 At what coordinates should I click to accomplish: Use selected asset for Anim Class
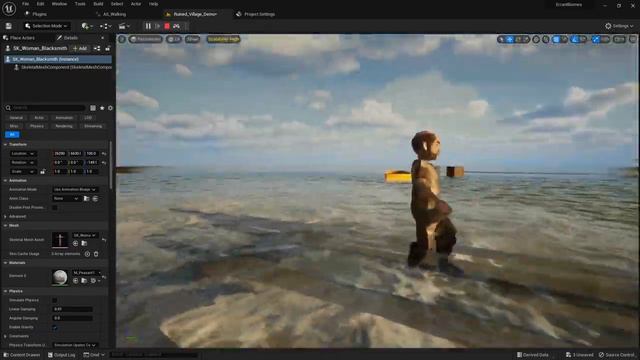click(x=95, y=199)
